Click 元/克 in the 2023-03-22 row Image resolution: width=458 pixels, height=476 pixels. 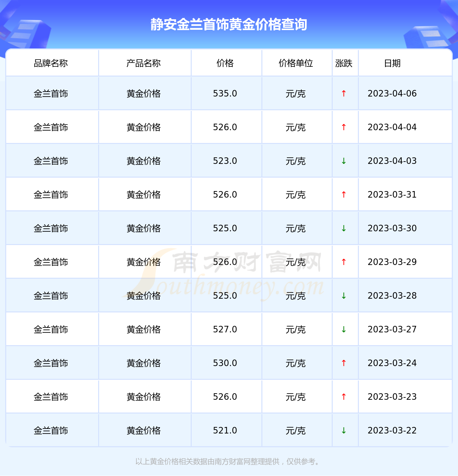(x=296, y=431)
